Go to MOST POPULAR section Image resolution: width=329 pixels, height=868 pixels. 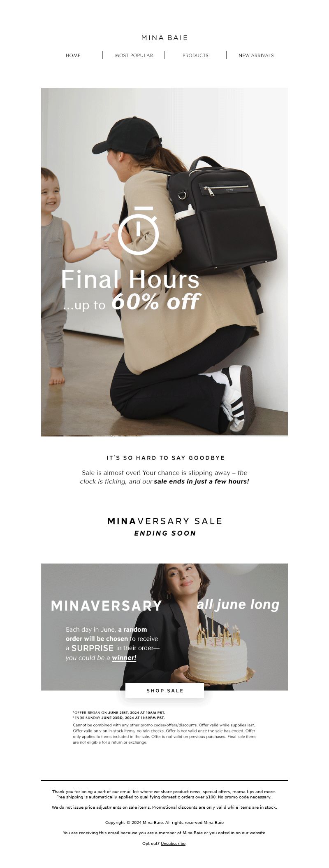134,55
